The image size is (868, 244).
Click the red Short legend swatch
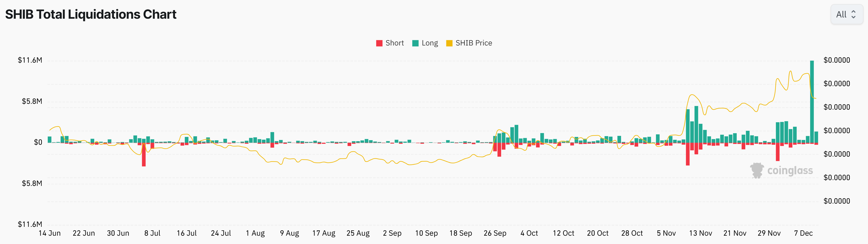click(379, 43)
